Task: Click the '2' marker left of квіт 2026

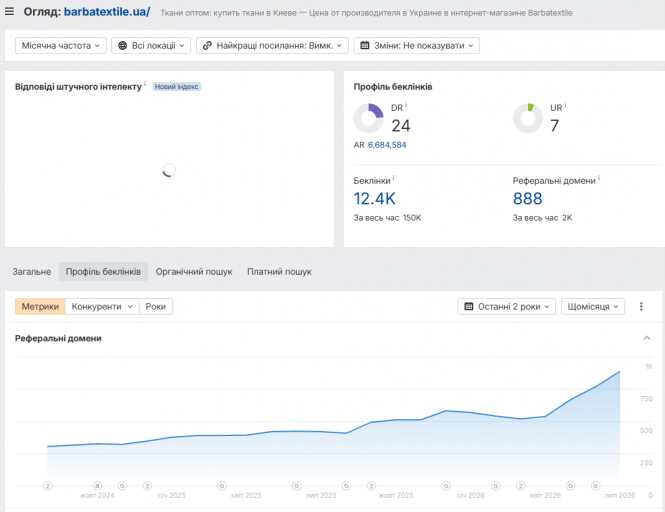Action: (521, 486)
